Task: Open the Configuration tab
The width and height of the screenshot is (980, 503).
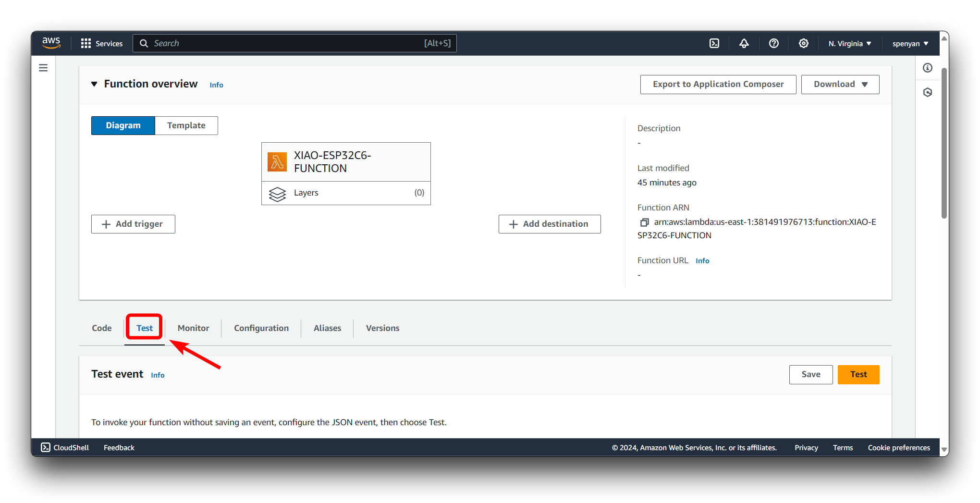Action: (x=261, y=328)
